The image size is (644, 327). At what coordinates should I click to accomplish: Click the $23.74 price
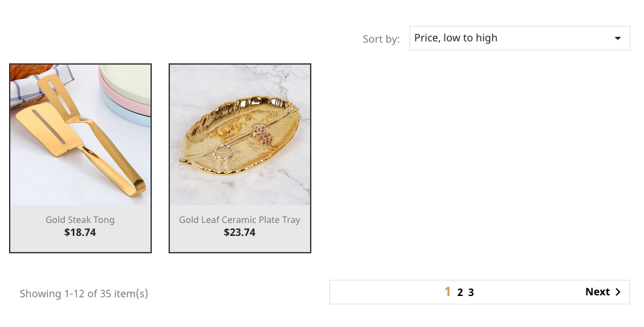[x=240, y=233]
